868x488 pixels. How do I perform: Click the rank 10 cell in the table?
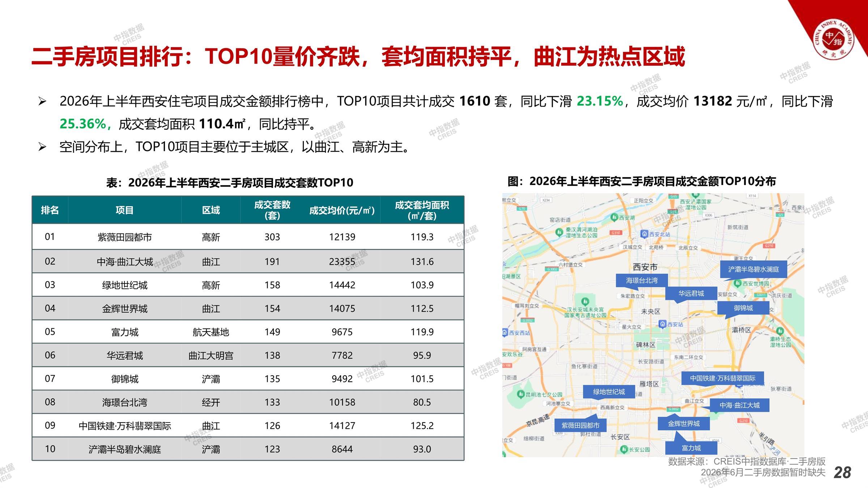[x=50, y=449]
